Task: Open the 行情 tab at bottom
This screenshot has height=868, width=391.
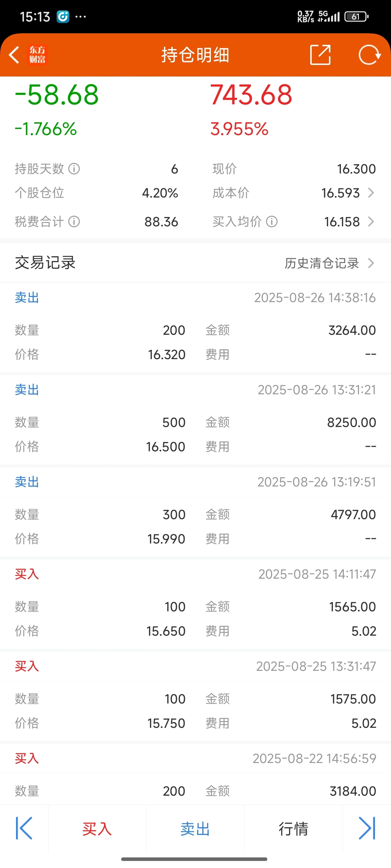Action: click(x=294, y=829)
